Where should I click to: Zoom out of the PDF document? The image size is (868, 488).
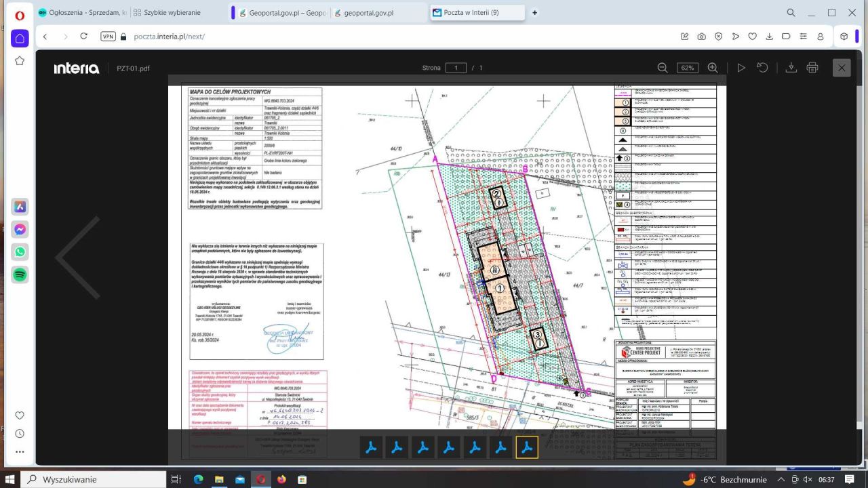pyautogui.click(x=663, y=68)
